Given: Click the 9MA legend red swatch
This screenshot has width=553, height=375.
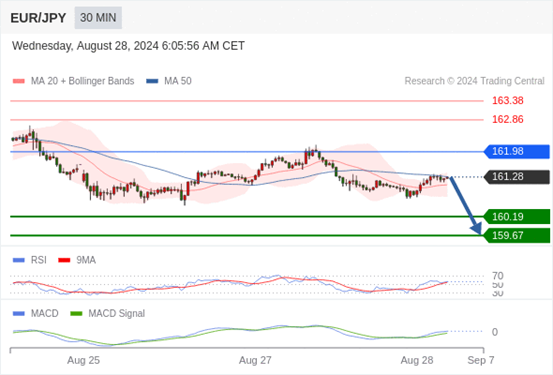Looking at the screenshot, I should coord(64,260).
